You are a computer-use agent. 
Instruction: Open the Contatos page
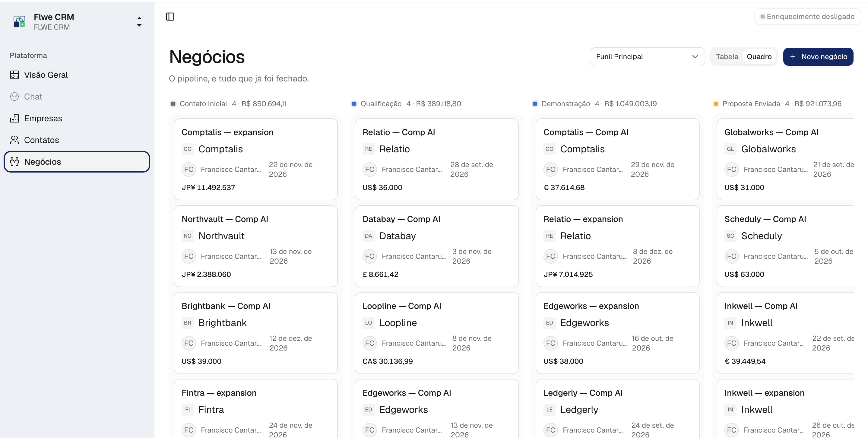pyautogui.click(x=77, y=140)
